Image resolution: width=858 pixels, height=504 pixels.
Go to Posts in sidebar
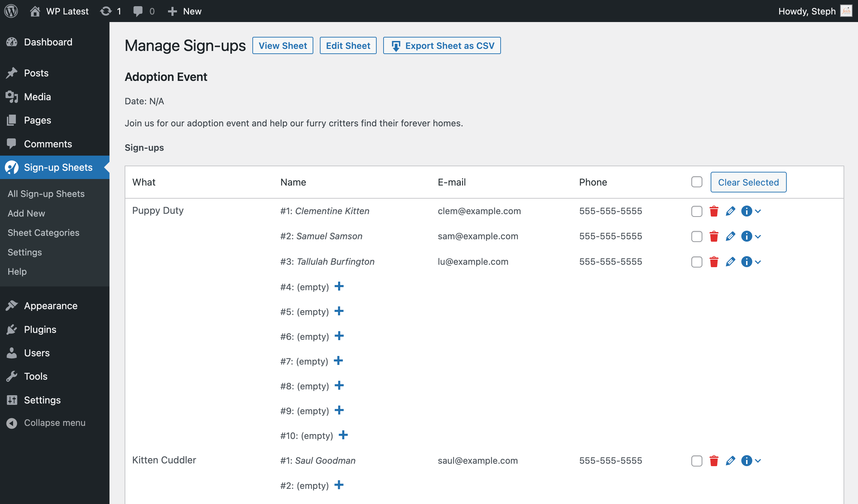coord(55,73)
